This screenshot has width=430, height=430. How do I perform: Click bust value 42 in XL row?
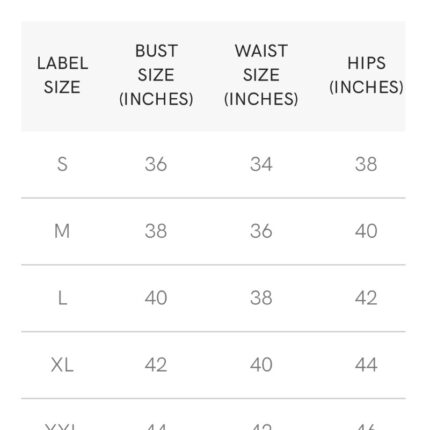tap(156, 365)
